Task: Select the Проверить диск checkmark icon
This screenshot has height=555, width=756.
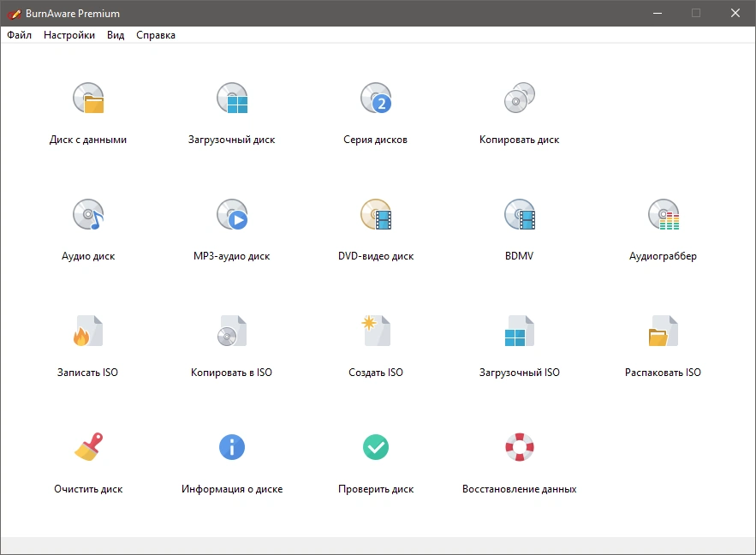Action: (x=376, y=447)
